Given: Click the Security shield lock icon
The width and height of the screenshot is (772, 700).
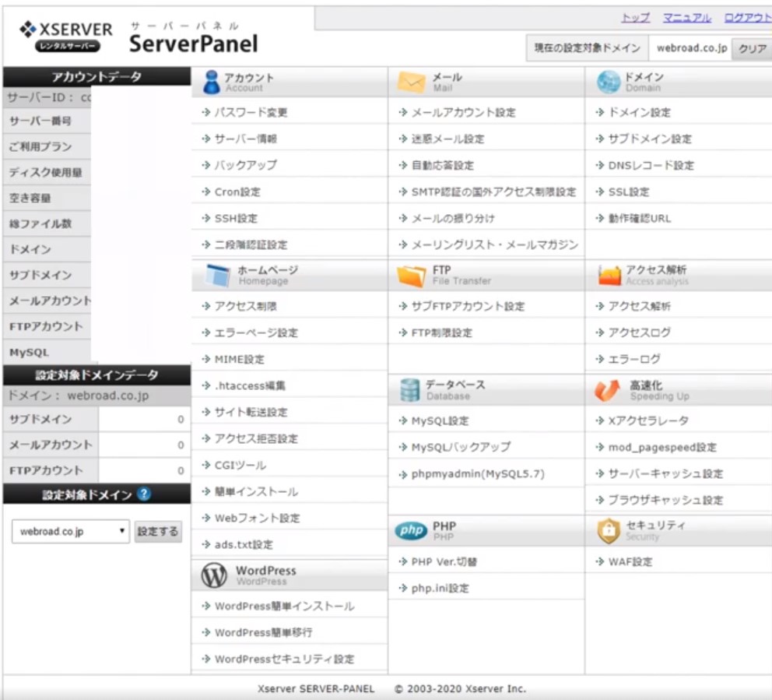Looking at the screenshot, I should coord(609,530).
